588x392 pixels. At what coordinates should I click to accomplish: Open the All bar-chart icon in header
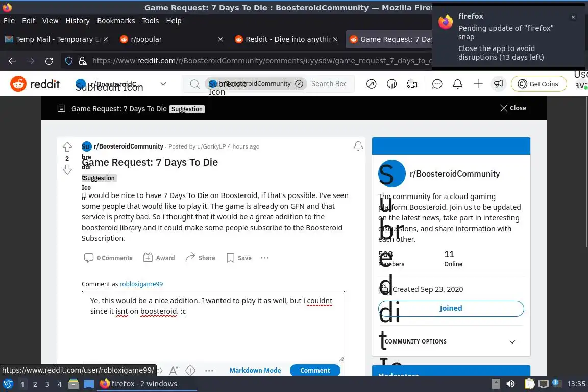coord(391,84)
